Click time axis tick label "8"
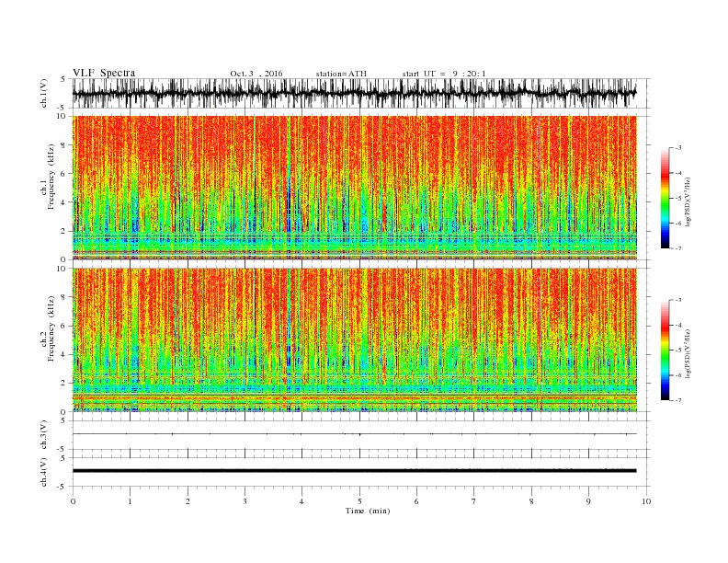The height and width of the screenshot is (563, 728). 531,501
